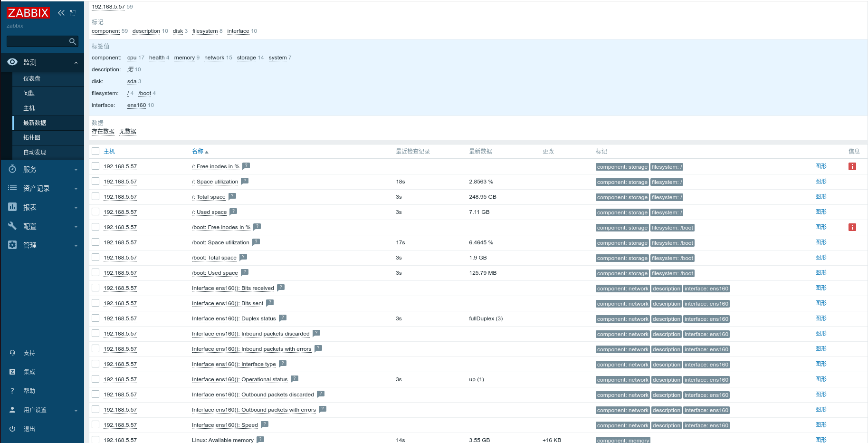Image resolution: width=868 pixels, height=443 pixels.
Task: Check the box for /: Total space row
Action: pyautogui.click(x=95, y=197)
